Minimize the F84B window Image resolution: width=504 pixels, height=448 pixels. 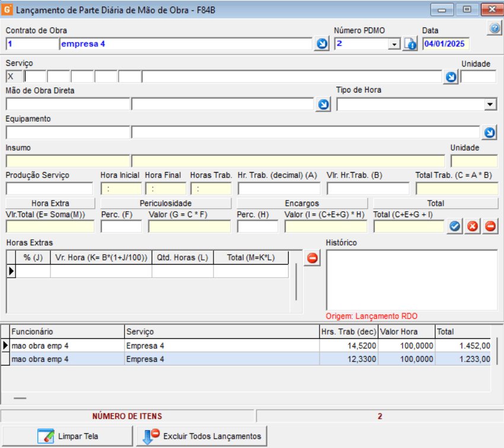point(442,10)
